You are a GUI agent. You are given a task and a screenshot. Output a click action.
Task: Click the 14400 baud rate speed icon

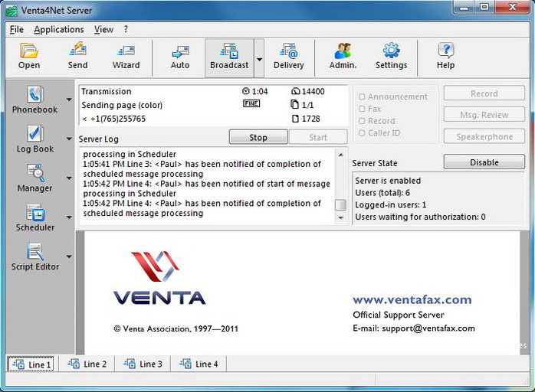coord(296,91)
